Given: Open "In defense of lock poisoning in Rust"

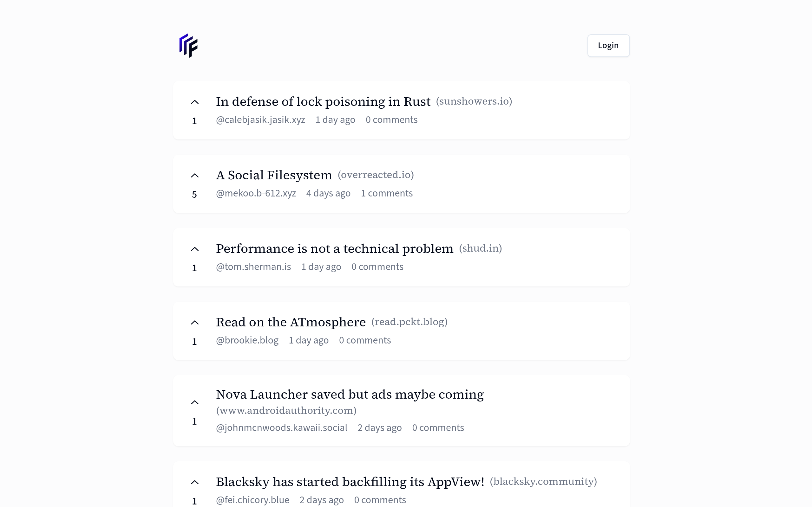Looking at the screenshot, I should click(x=323, y=101).
